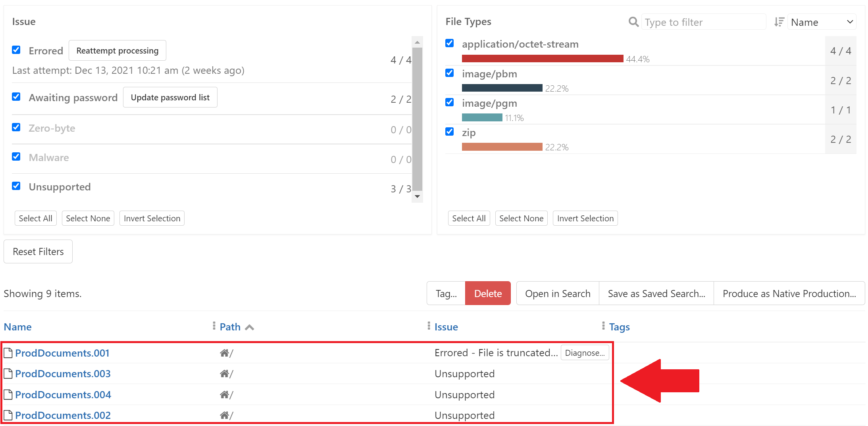The width and height of the screenshot is (868, 426).
Task: Click the Diagnose button for ProdDocuments.001
Action: coord(585,353)
